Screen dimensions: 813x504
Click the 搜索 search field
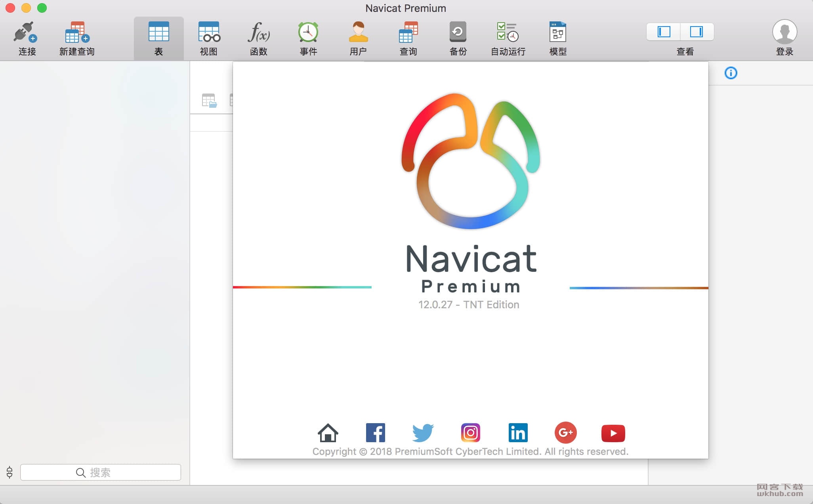click(101, 472)
